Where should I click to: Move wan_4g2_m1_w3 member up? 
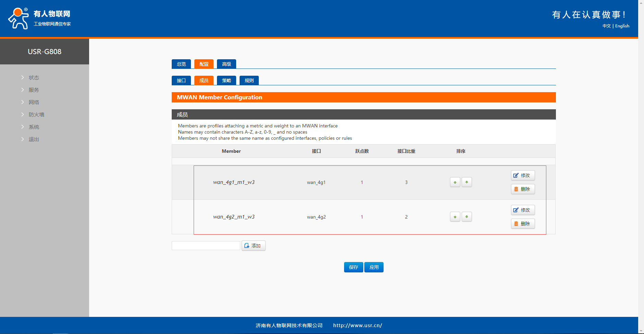click(x=455, y=217)
